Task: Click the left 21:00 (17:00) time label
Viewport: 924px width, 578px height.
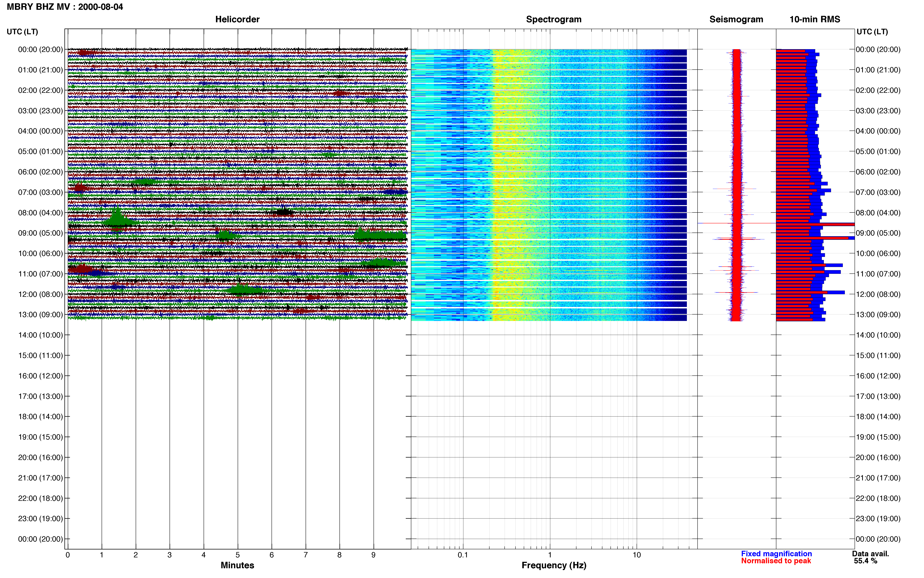Action: [x=41, y=477]
